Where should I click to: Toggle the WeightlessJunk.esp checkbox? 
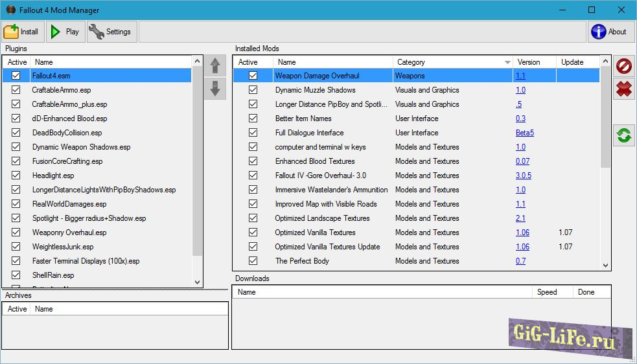click(x=16, y=247)
